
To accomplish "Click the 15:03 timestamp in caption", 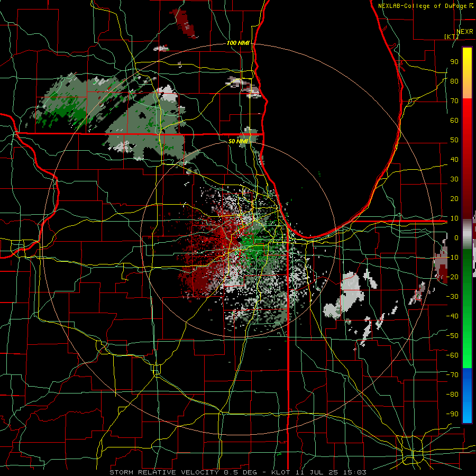I will point(354,472).
